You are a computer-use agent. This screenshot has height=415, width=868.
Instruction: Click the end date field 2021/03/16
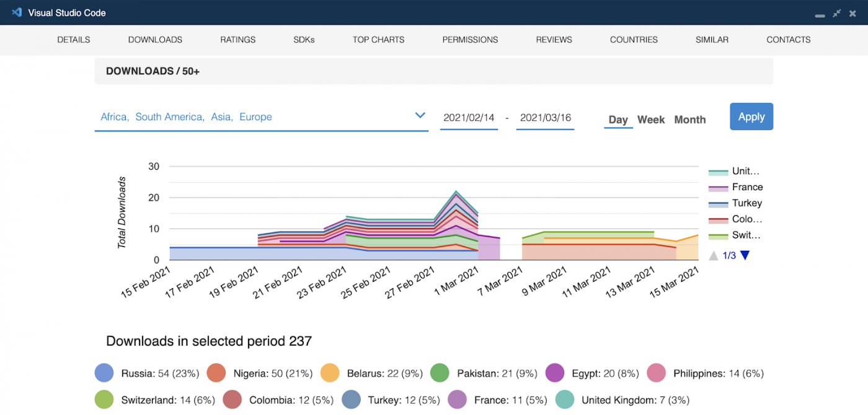tap(545, 117)
